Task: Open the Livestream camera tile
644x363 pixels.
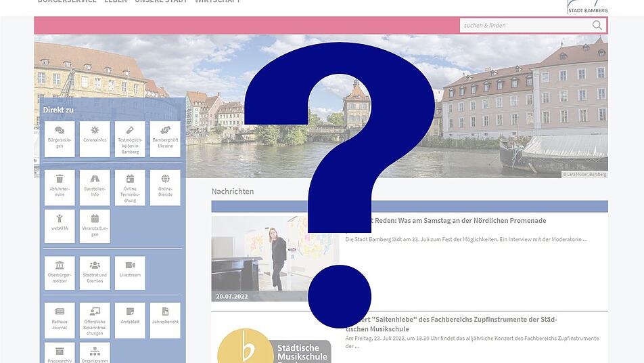Action: coord(130,273)
